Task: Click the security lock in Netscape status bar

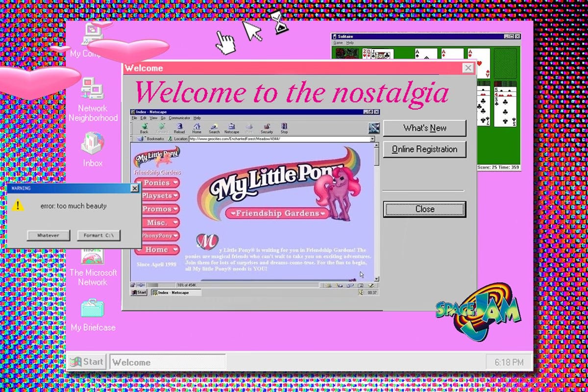Action: pos(133,285)
